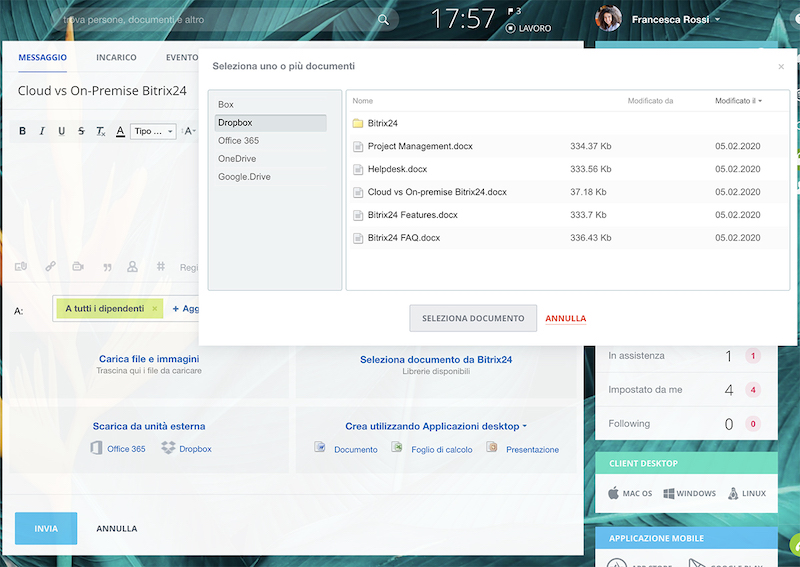Click the red badge beside Impostato da me
This screenshot has height=567, width=800.
tap(753, 390)
